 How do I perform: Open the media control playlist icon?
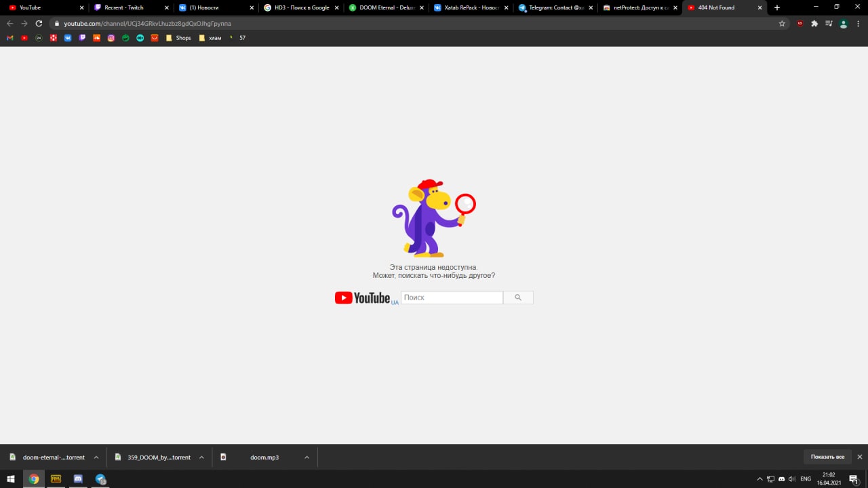[829, 23]
